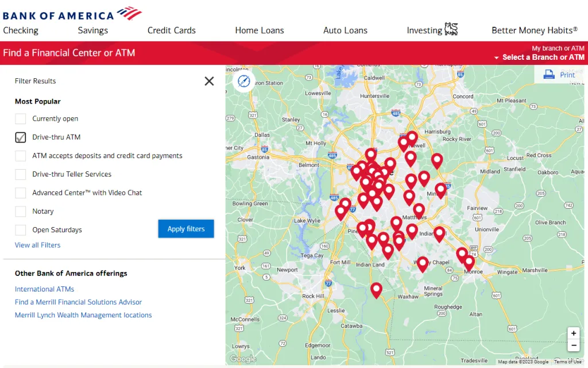Screen dimensions: 588x368
Task: Zoom in the map with plus button
Action: [574, 333]
